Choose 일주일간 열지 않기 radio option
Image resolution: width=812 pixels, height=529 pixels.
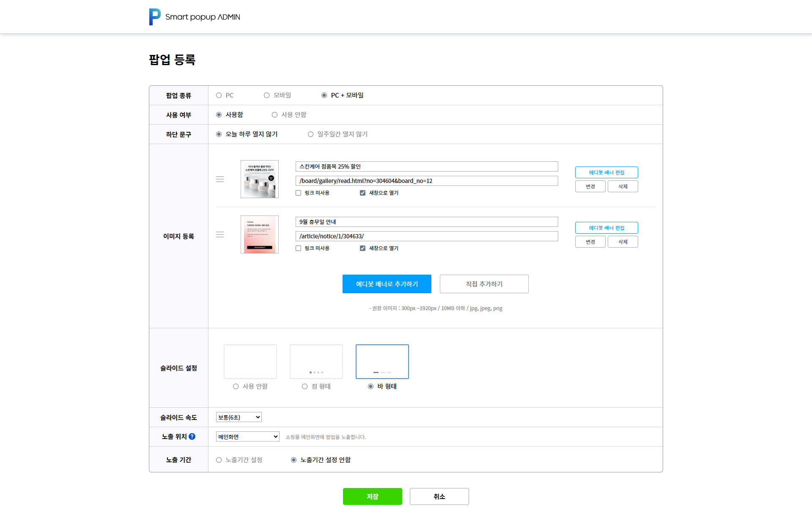click(311, 134)
